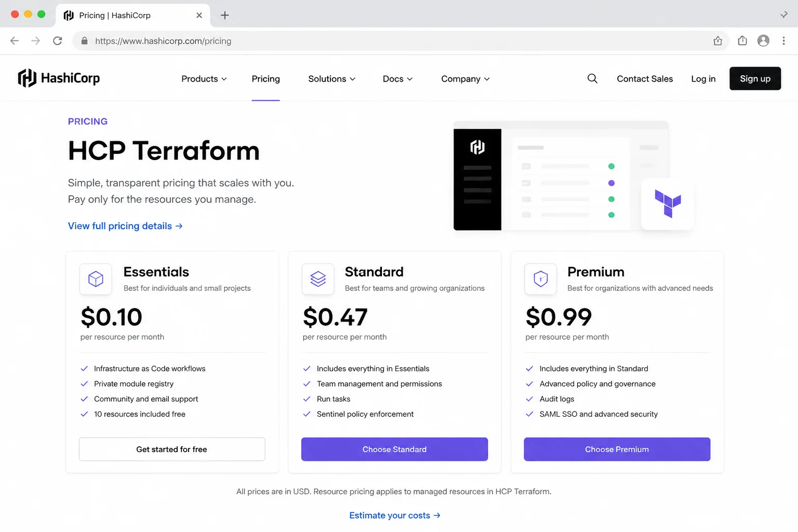
Task: Click Advanced policy and governance text
Action: [x=597, y=384]
